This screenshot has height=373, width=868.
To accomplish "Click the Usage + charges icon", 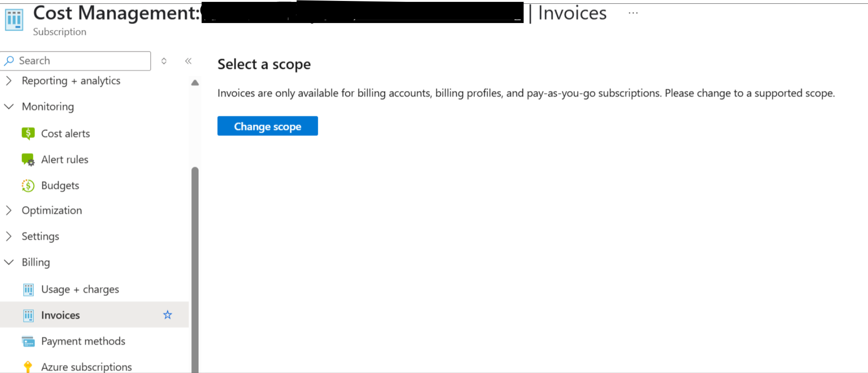I will point(28,289).
